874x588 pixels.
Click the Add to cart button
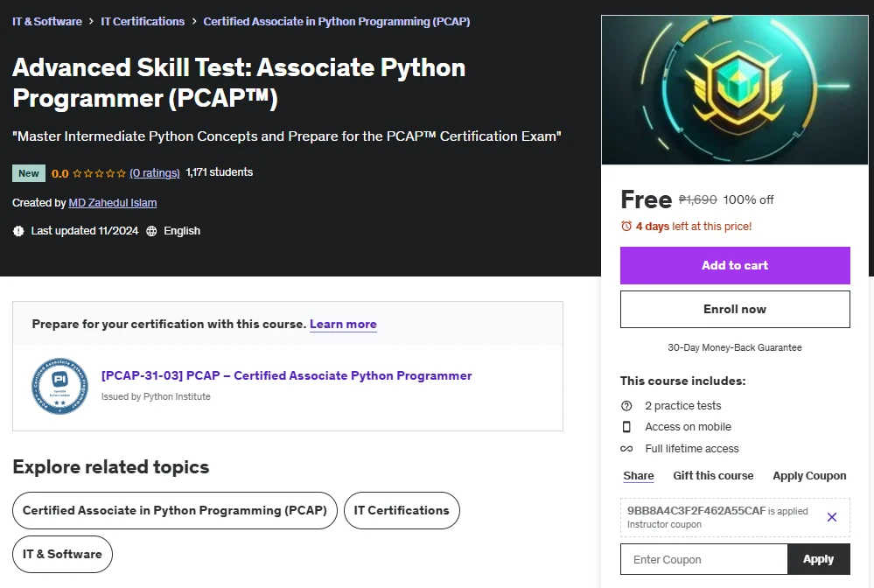pyautogui.click(x=735, y=265)
